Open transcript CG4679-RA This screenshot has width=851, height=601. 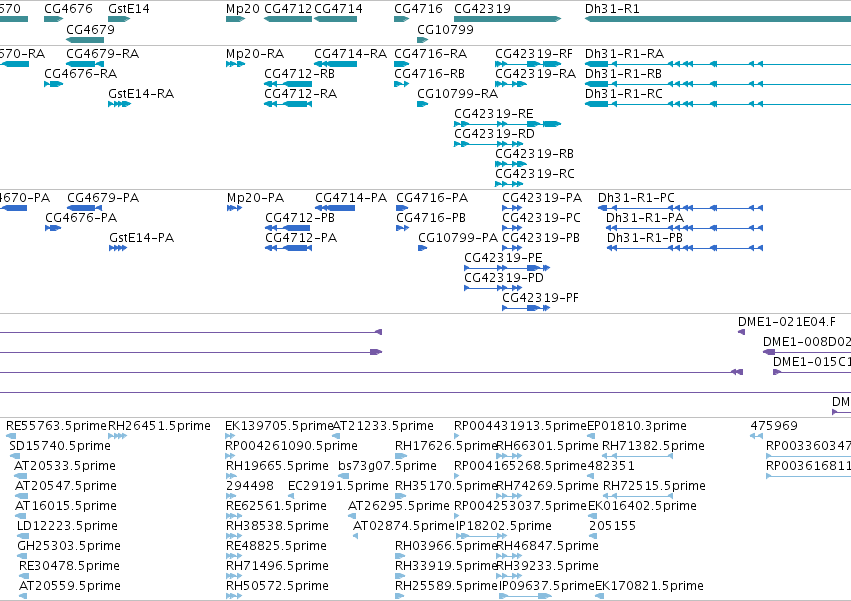(x=103, y=54)
